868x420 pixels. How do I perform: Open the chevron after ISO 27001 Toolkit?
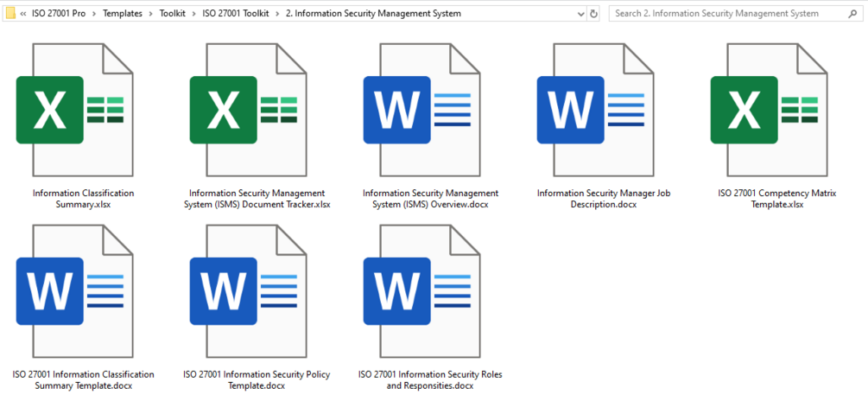(x=277, y=14)
